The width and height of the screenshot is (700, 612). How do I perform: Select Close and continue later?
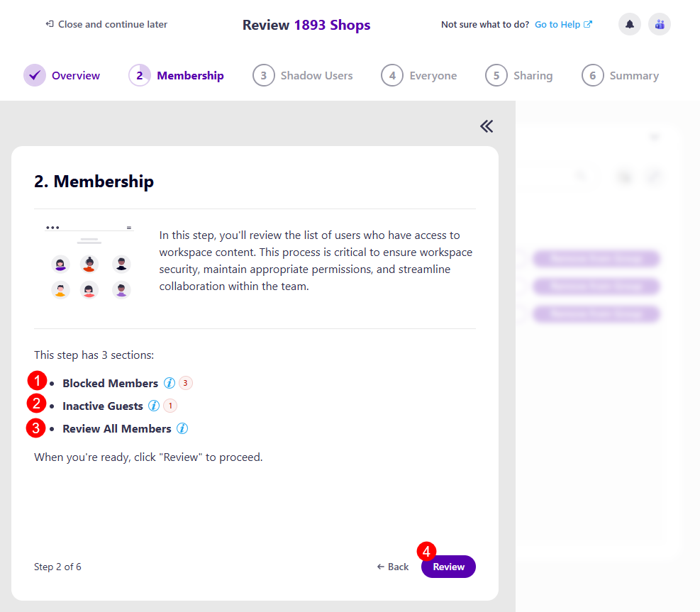111,23
